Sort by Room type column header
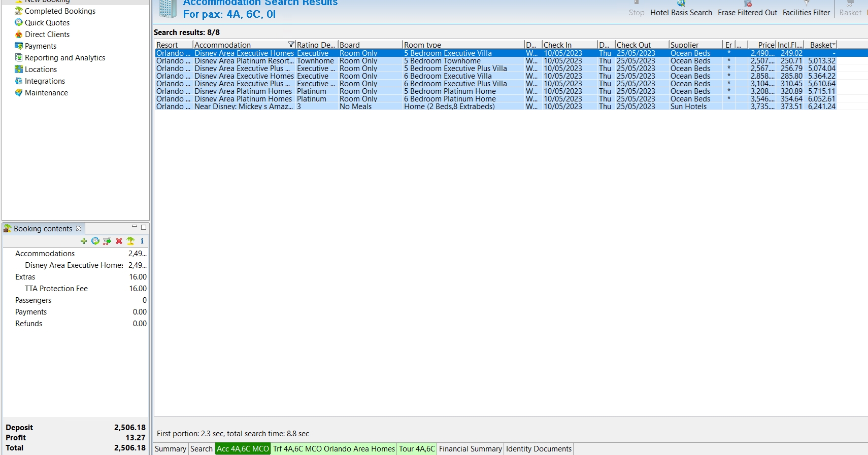Screen dimensions: 868x455 pyautogui.click(x=463, y=45)
